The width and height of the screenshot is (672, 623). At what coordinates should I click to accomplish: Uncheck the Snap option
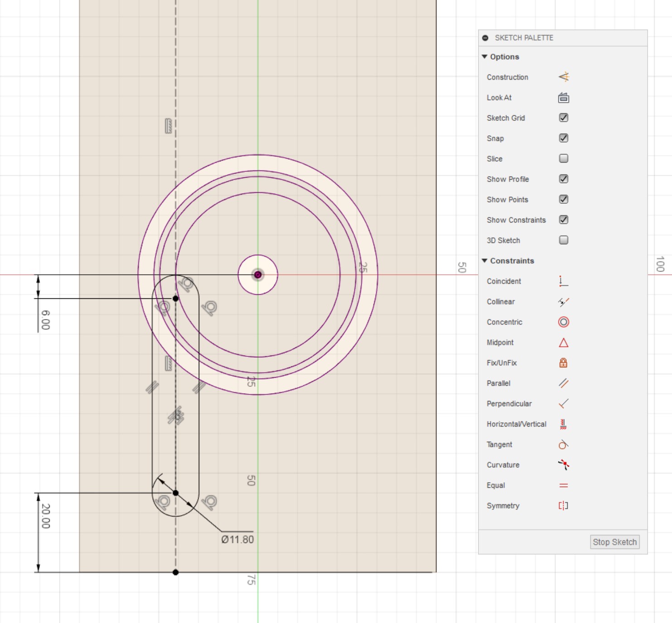click(x=563, y=138)
